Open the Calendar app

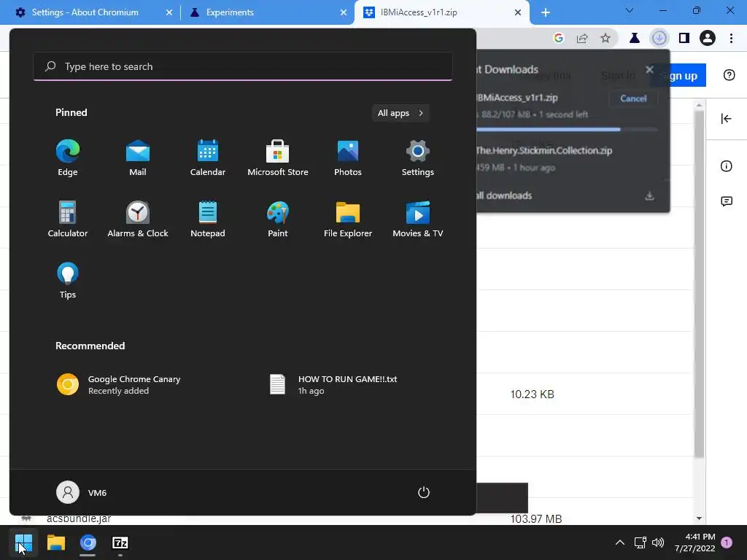pyautogui.click(x=208, y=157)
